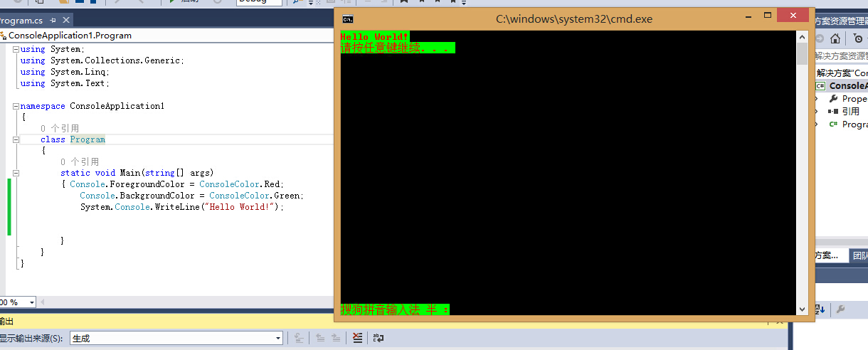
Task: Switch to the 团队 Team Explorer tab
Action: coord(859,255)
